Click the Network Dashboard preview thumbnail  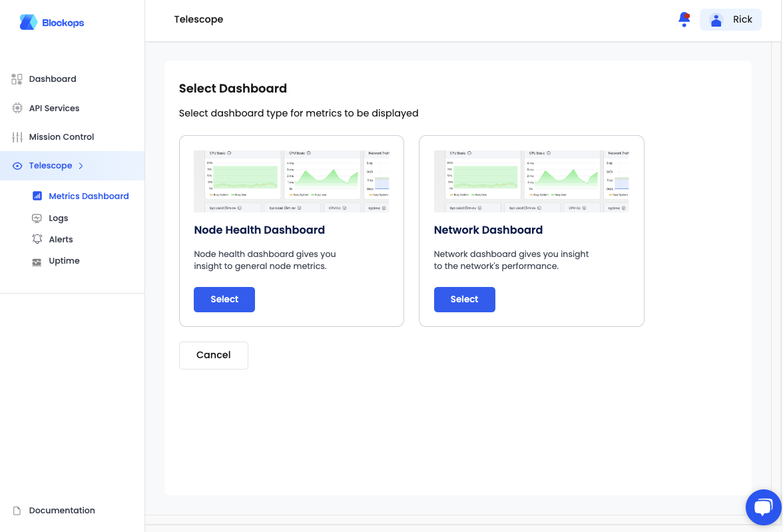tap(531, 181)
